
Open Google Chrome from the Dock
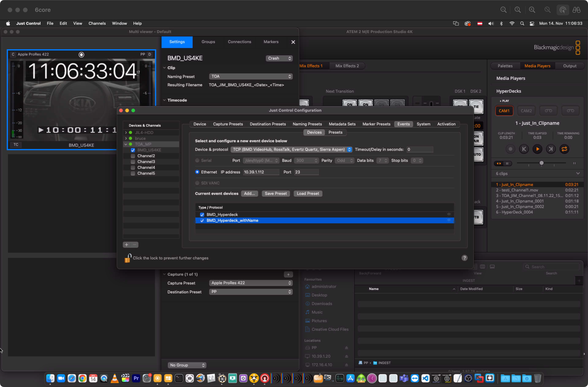82,378
